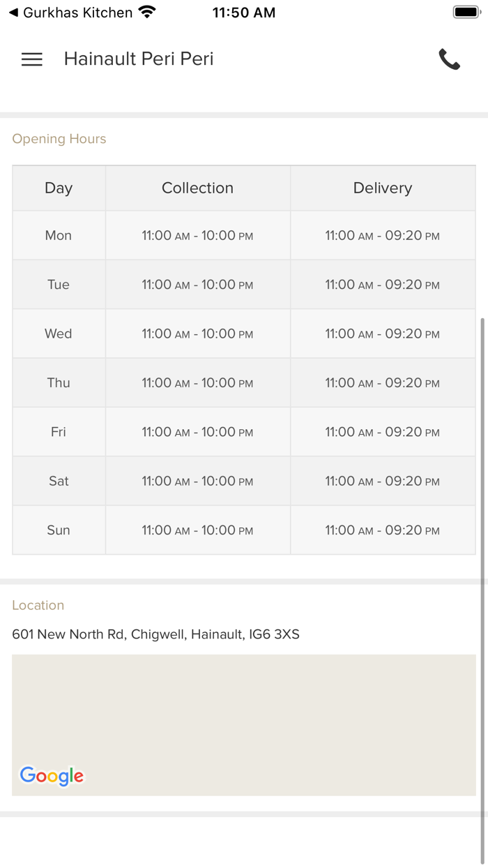
Task: Open the location map preview
Action: coord(244,724)
